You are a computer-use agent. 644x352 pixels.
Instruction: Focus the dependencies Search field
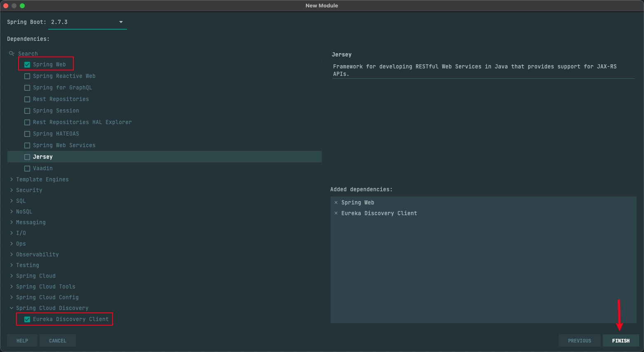(x=165, y=54)
